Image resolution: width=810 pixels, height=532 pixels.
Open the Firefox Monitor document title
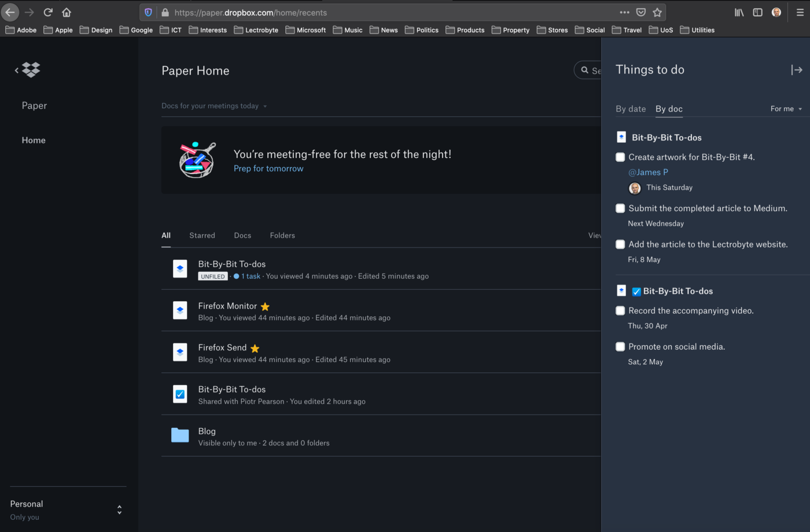coord(227,306)
